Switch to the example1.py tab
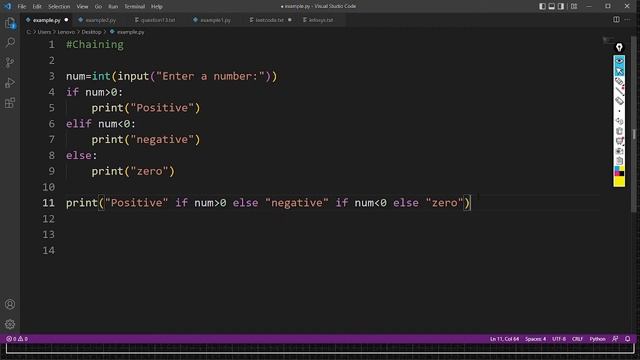640x360 pixels. coord(215,20)
